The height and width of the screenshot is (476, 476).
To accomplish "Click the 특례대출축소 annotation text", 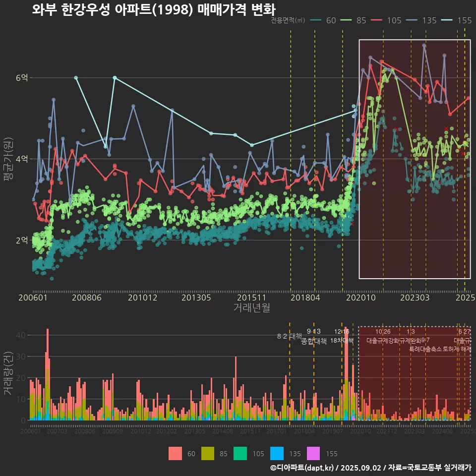I will pos(425,349).
